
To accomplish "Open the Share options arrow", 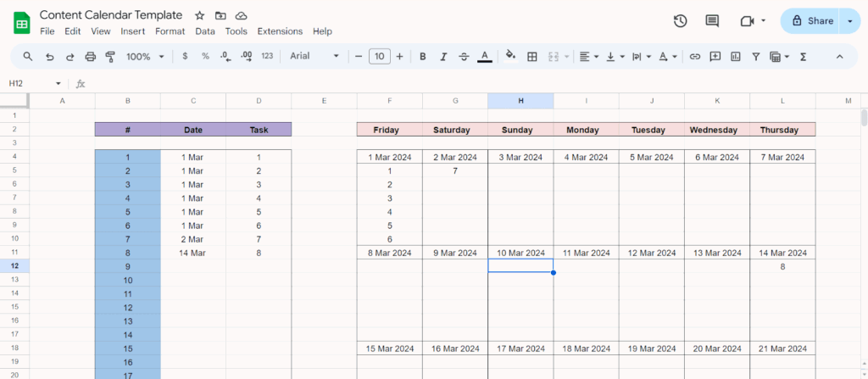I will pyautogui.click(x=850, y=21).
